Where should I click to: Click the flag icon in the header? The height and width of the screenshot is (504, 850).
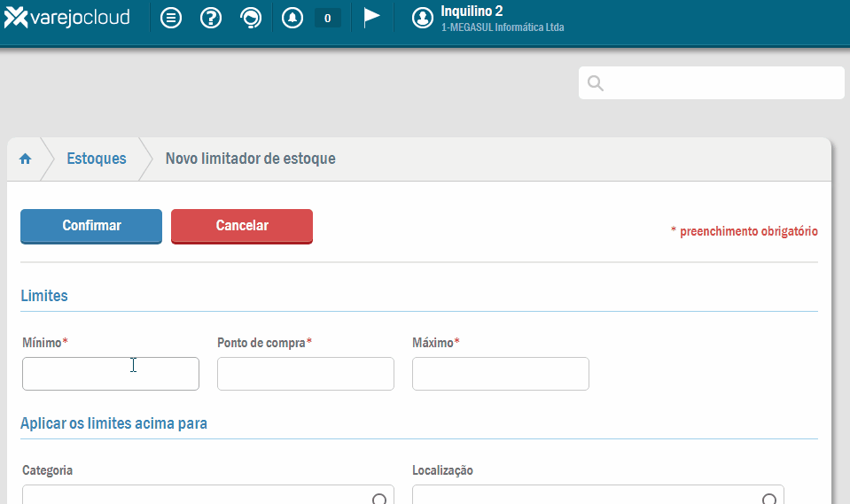point(372,18)
